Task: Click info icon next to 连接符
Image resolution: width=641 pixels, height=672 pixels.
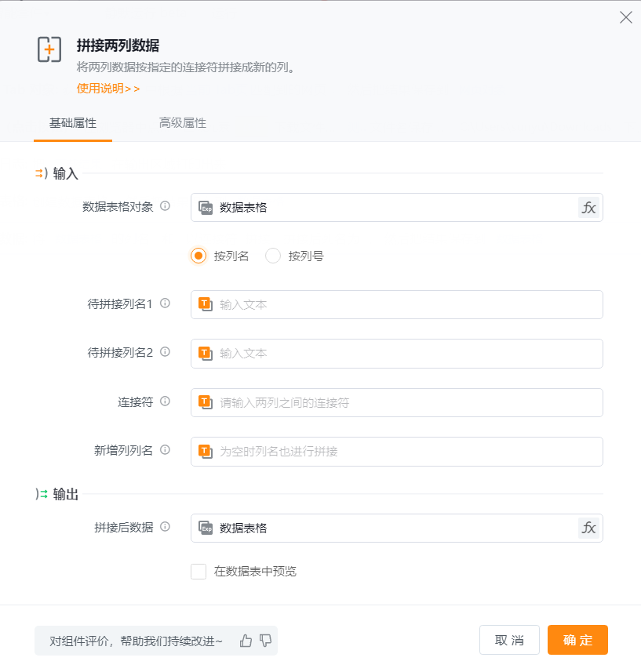Action: pos(166,401)
